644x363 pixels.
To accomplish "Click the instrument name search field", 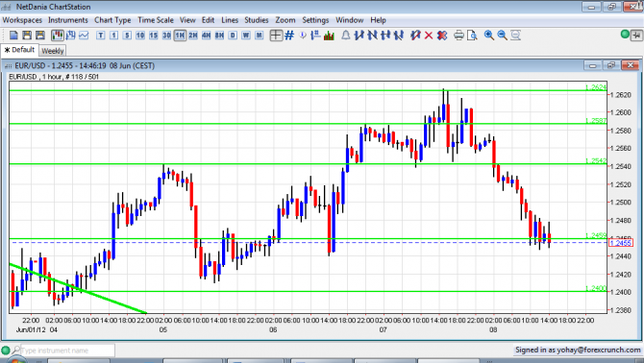I will 68,351.
